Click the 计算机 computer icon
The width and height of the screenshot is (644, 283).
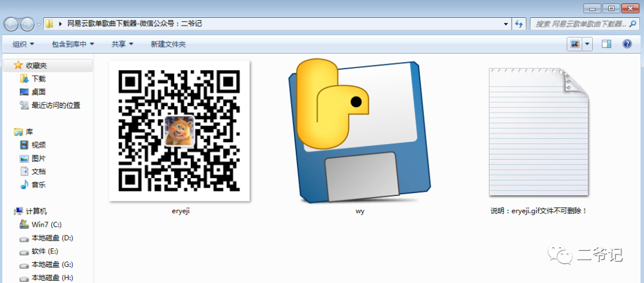point(18,212)
